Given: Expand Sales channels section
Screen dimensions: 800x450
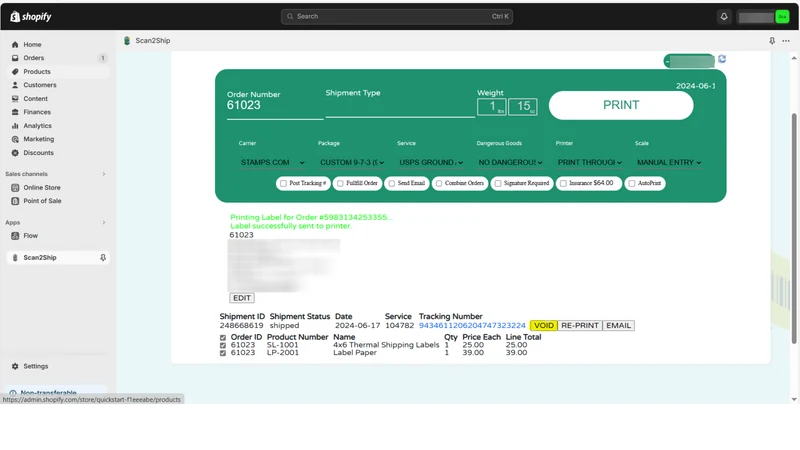Looking at the screenshot, I should 104,174.
